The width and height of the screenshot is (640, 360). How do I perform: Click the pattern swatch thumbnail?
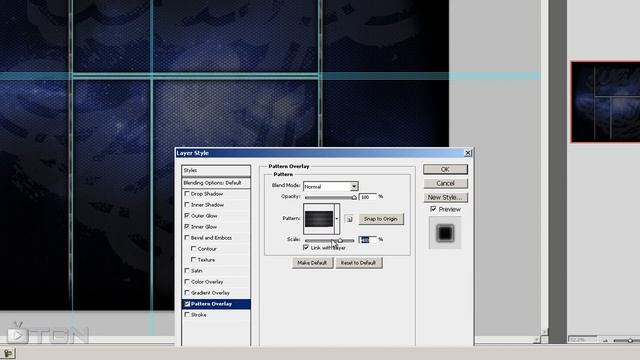[319, 219]
